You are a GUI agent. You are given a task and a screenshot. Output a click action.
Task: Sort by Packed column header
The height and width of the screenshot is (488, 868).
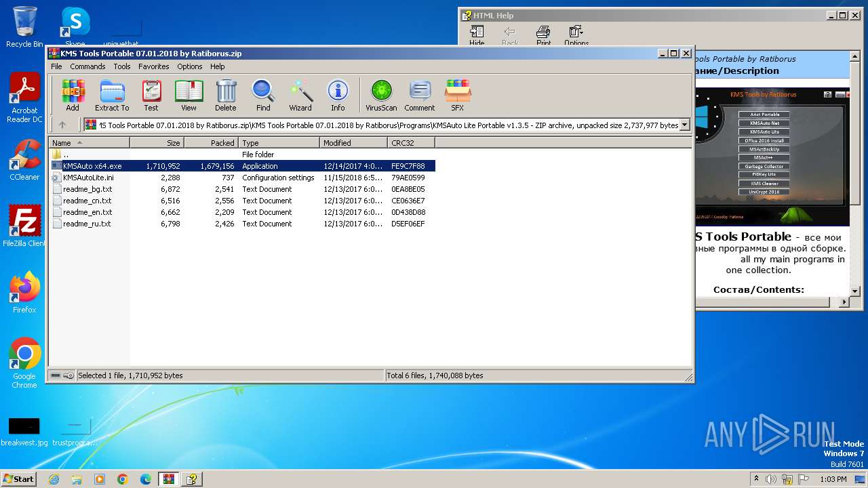(x=211, y=143)
